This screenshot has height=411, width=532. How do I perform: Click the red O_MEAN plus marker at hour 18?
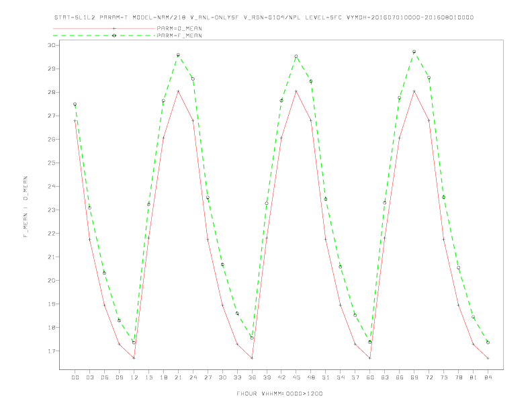click(x=163, y=138)
